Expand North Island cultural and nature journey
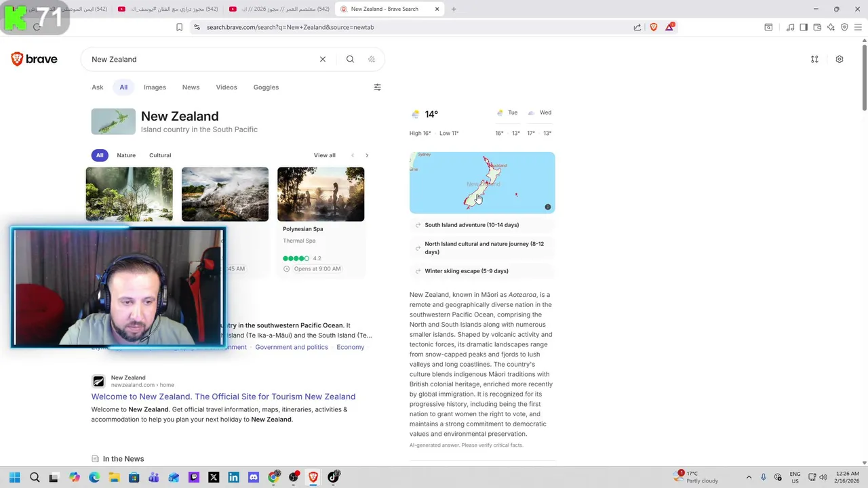This screenshot has width=868, height=488. (482, 248)
